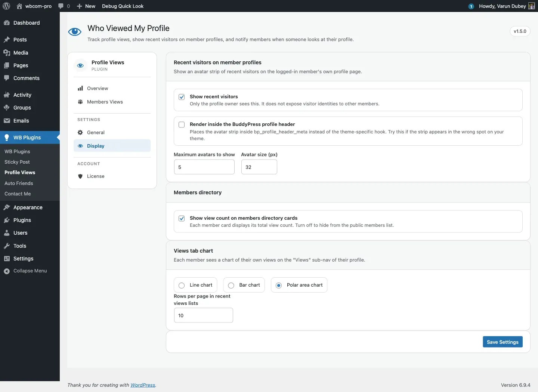Select the Polar area chart radio option
Image resolution: width=538 pixels, height=392 pixels.
pyautogui.click(x=279, y=285)
